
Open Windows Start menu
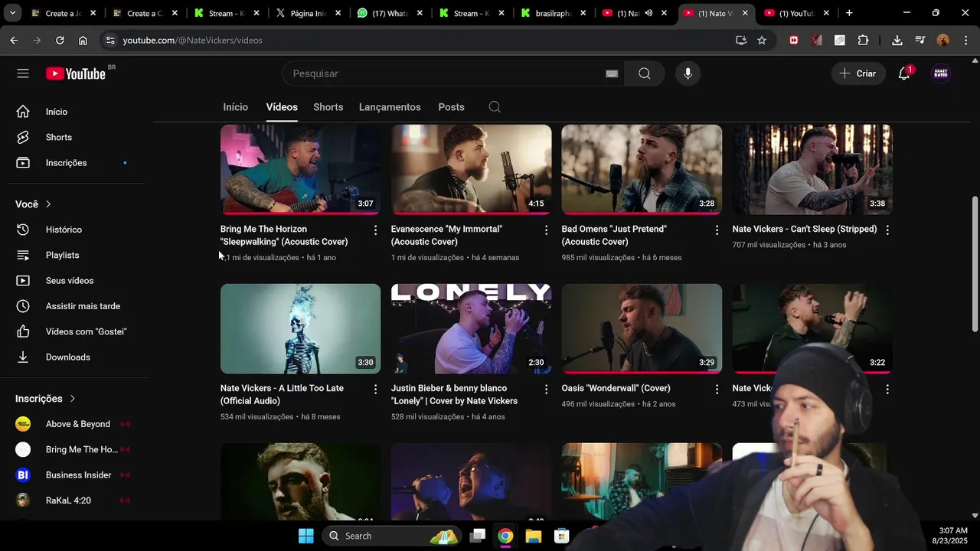[x=305, y=536]
